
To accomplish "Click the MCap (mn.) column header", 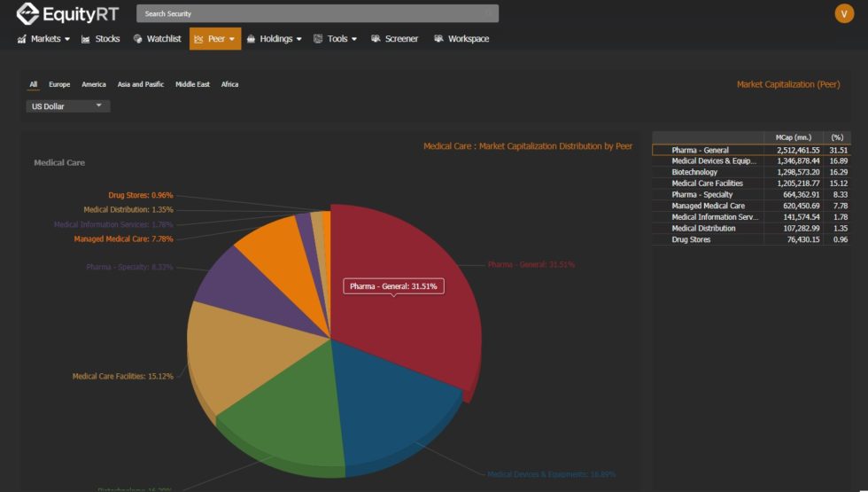I will coord(793,137).
